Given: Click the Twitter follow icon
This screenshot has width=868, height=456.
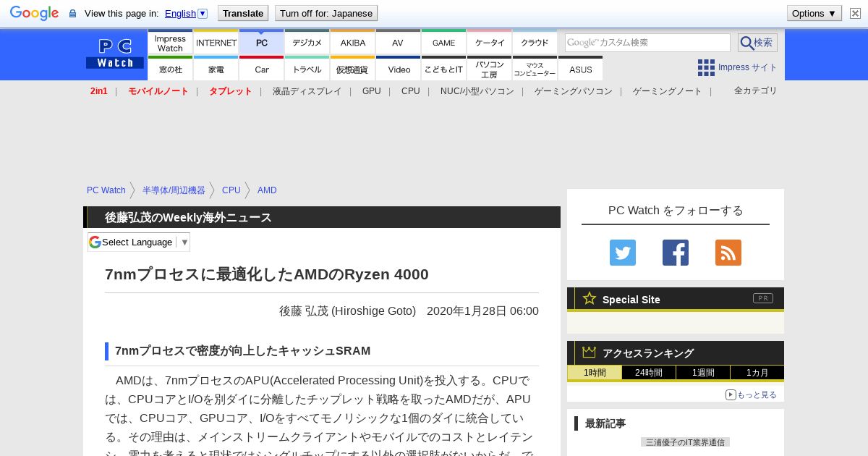Looking at the screenshot, I should (623, 253).
